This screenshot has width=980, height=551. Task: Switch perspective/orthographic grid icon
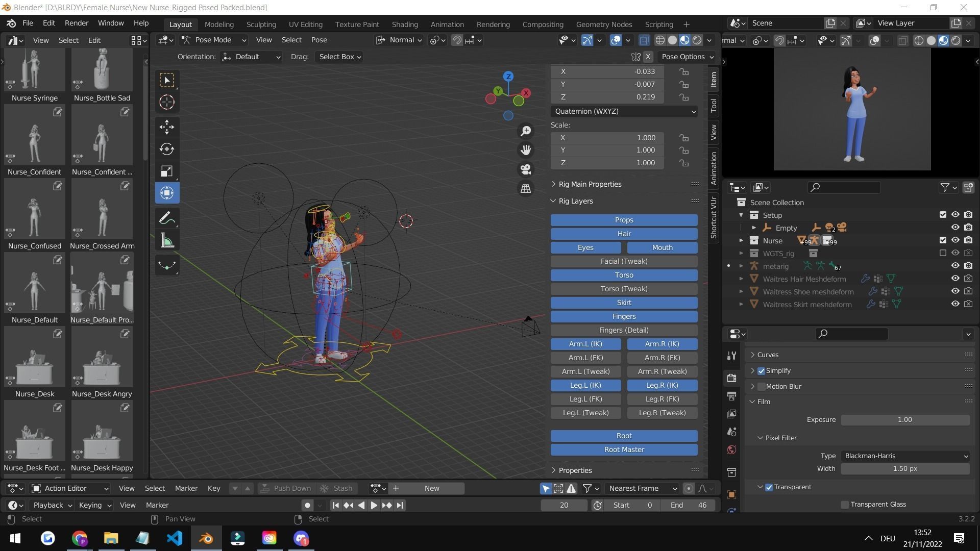point(526,189)
